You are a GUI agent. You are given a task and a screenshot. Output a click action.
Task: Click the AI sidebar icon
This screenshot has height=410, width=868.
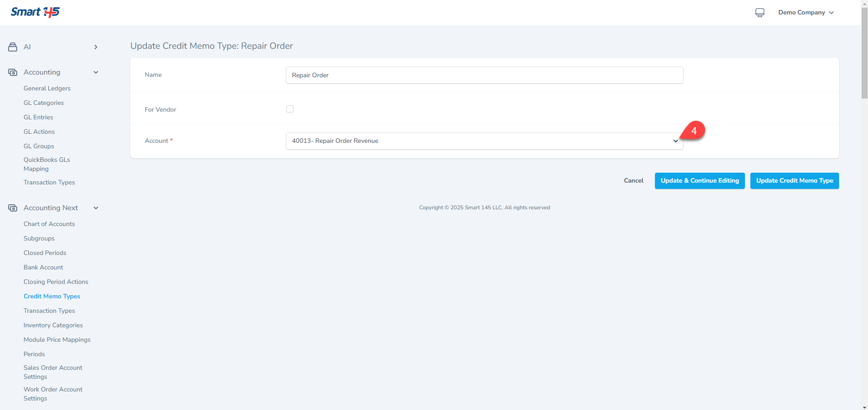coord(13,47)
